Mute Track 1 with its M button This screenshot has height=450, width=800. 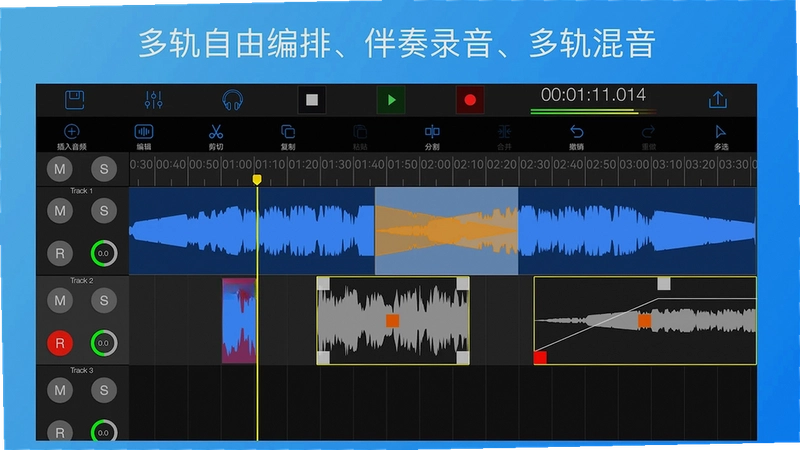(60, 211)
